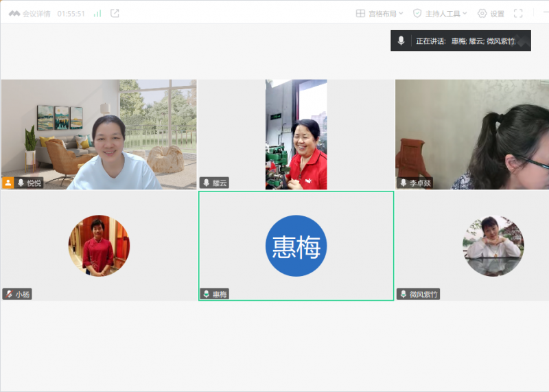Viewport: 549px width, 392px height.
Task: Click the orange host icon by 悦悦
Action: click(x=8, y=183)
